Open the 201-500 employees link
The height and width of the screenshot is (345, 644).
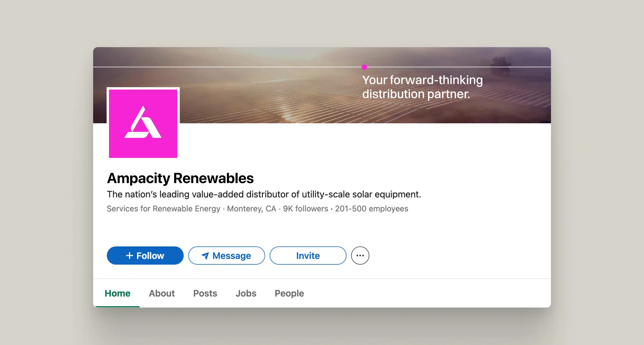371,209
